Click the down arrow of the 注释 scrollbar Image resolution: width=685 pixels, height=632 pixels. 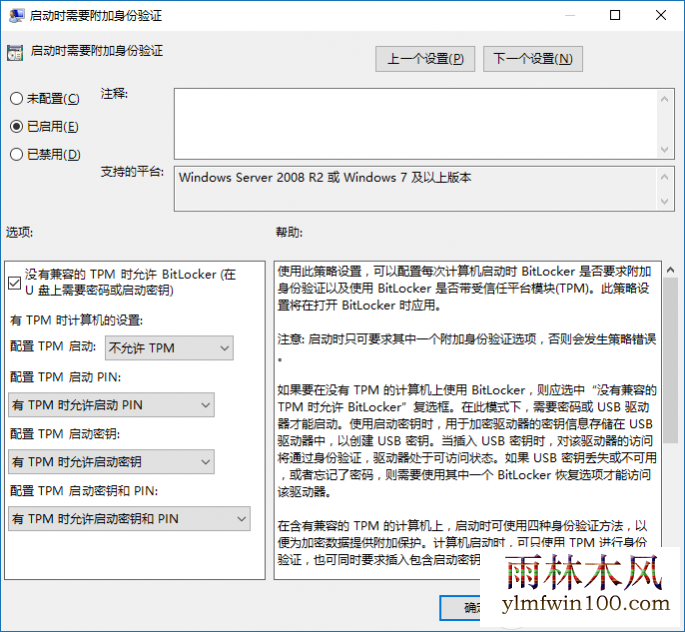664,149
